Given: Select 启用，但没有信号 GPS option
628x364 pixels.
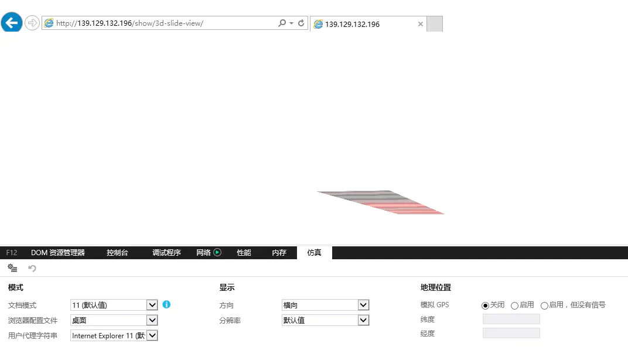Looking at the screenshot, I should click(545, 305).
